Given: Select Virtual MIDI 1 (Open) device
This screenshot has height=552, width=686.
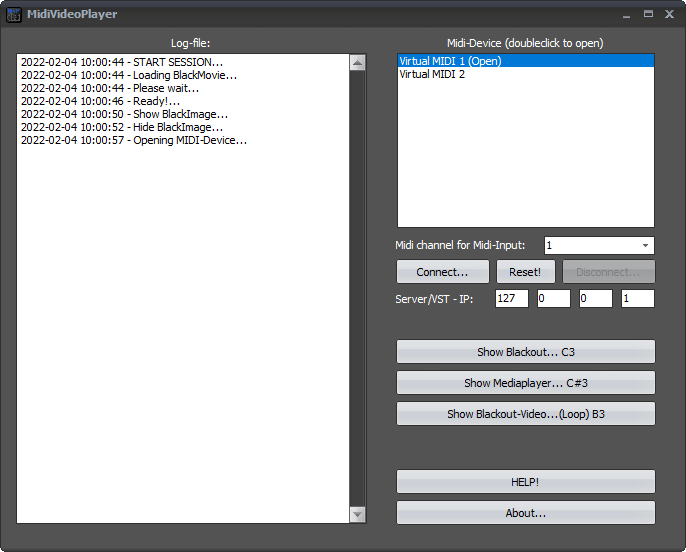Looking at the screenshot, I should [x=525, y=61].
